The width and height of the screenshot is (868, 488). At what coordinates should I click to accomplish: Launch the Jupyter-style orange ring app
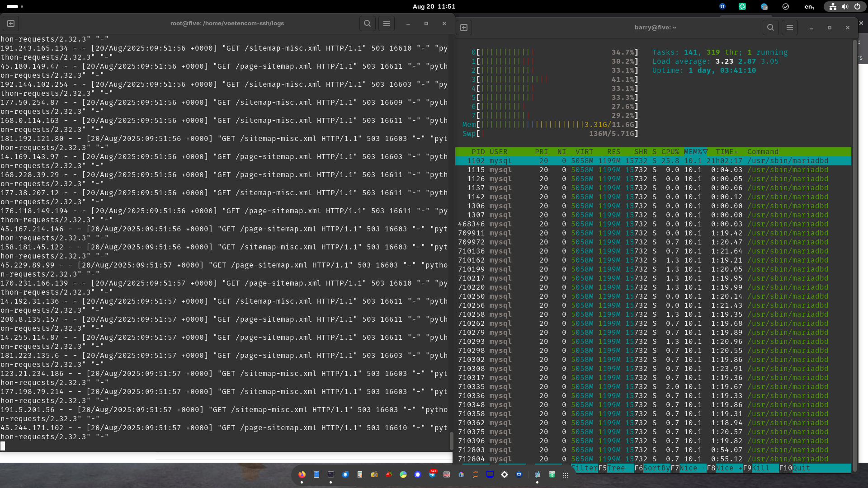[476, 474]
